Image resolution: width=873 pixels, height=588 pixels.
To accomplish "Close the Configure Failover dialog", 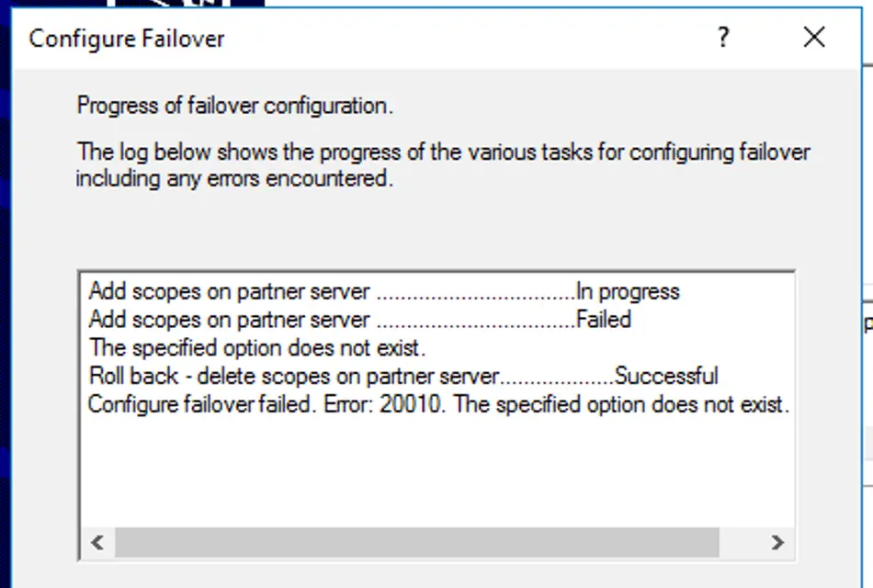I will [x=814, y=38].
